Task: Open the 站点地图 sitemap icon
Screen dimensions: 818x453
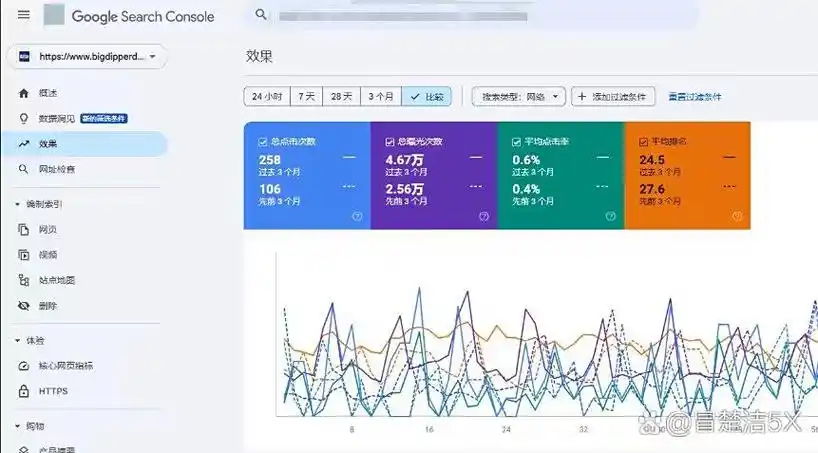Action: pos(23,280)
